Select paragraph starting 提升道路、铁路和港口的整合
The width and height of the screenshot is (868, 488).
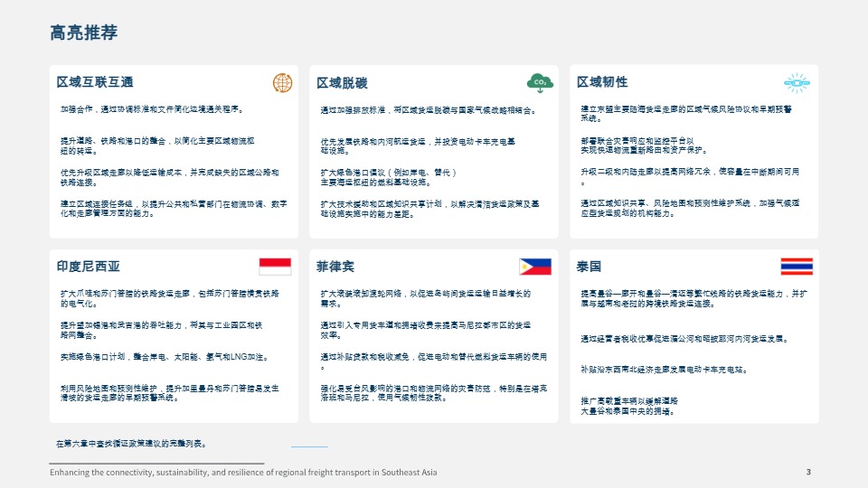pos(157,146)
